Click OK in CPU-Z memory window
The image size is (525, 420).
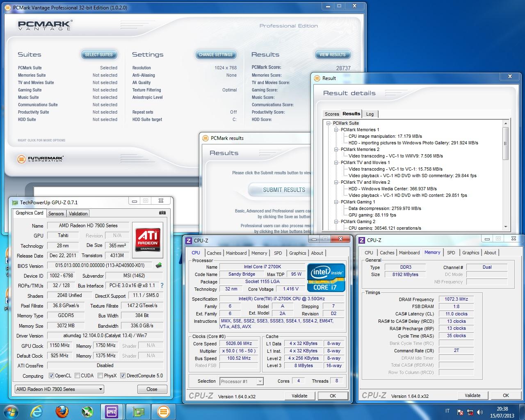[x=506, y=395]
